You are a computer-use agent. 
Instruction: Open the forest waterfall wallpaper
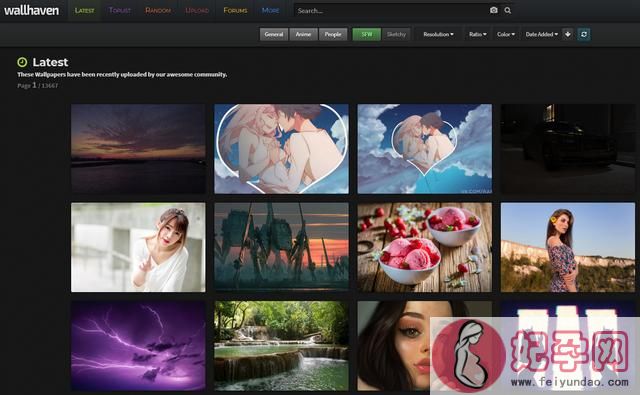(282, 346)
